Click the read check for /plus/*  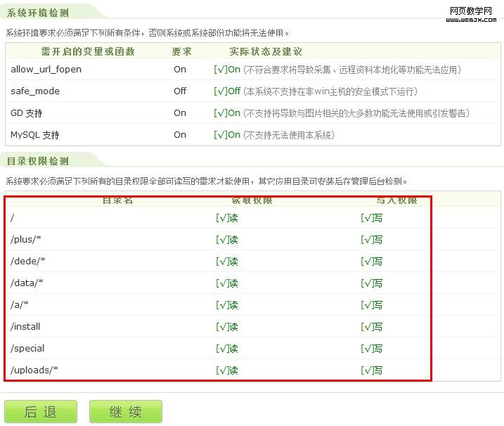click(227, 240)
